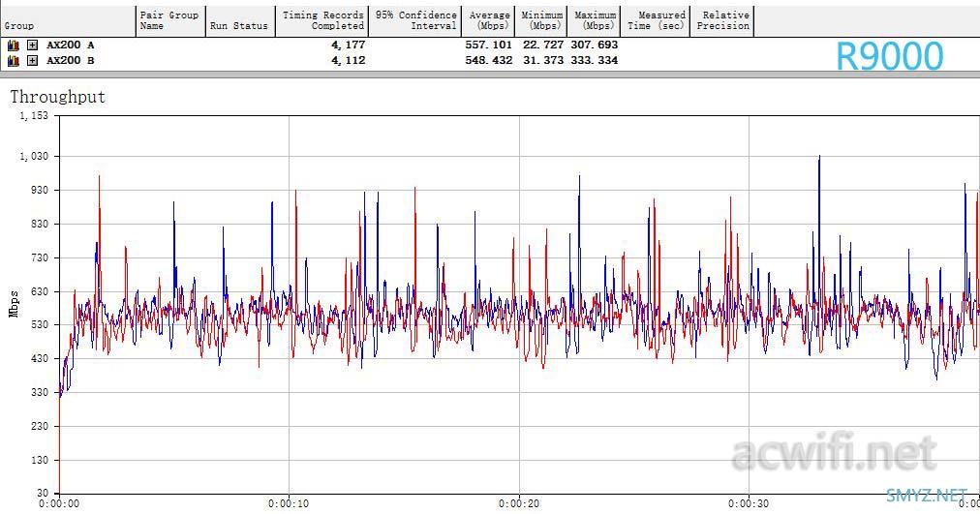
Task: Select the AX200 B row label
Action: coord(70,60)
